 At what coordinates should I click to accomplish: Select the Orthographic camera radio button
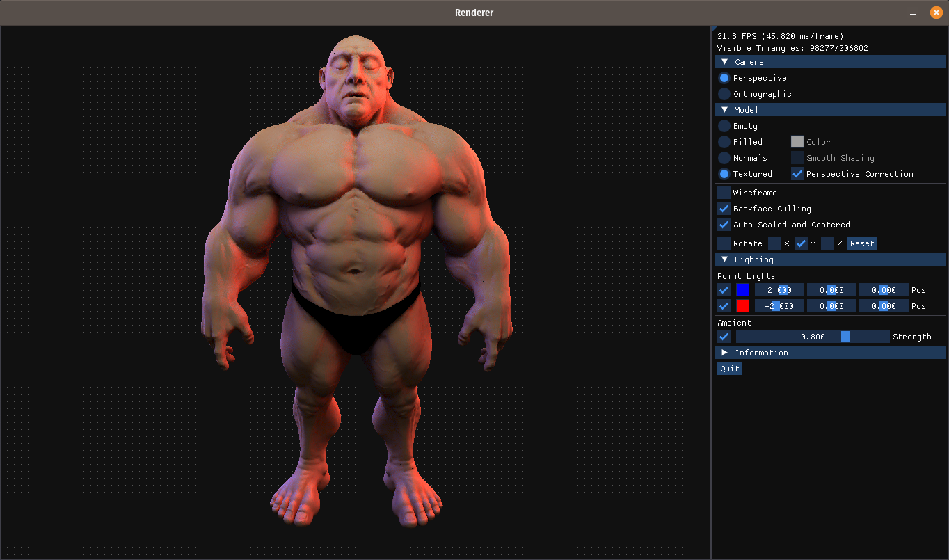click(724, 94)
